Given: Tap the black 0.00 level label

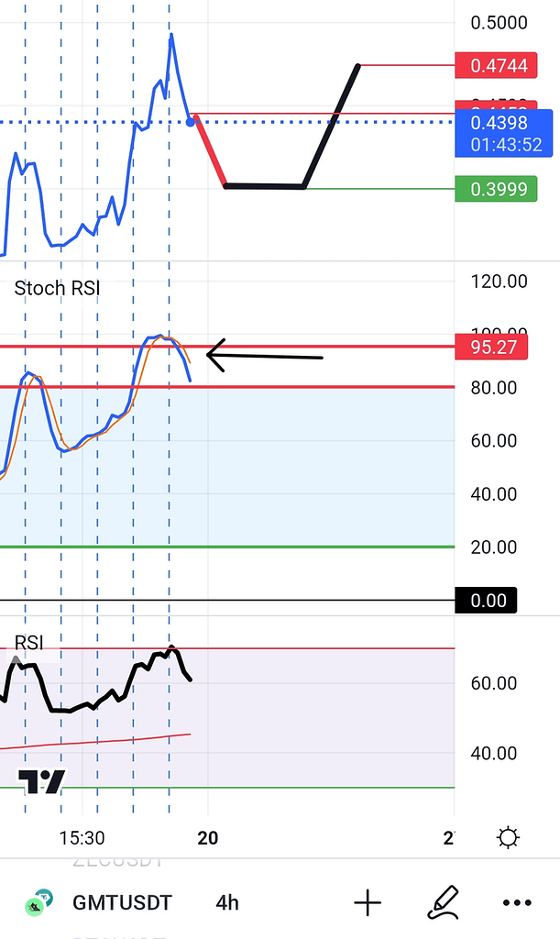Looking at the screenshot, I should (487, 601).
